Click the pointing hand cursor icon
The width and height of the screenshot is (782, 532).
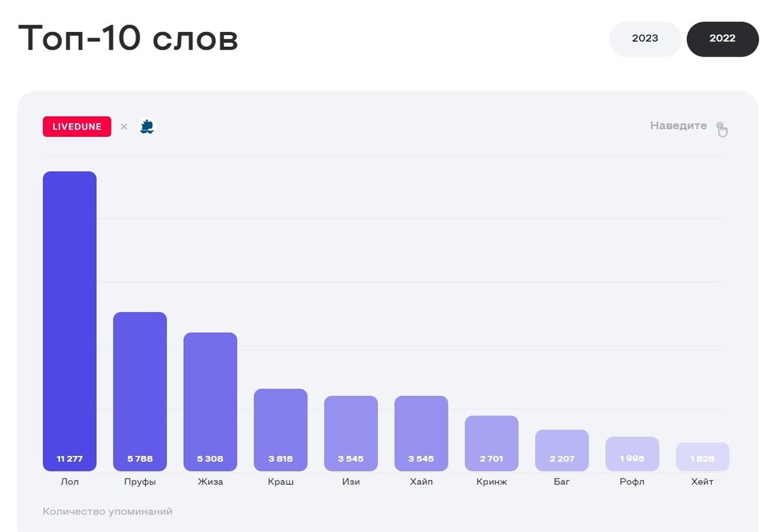point(722,129)
